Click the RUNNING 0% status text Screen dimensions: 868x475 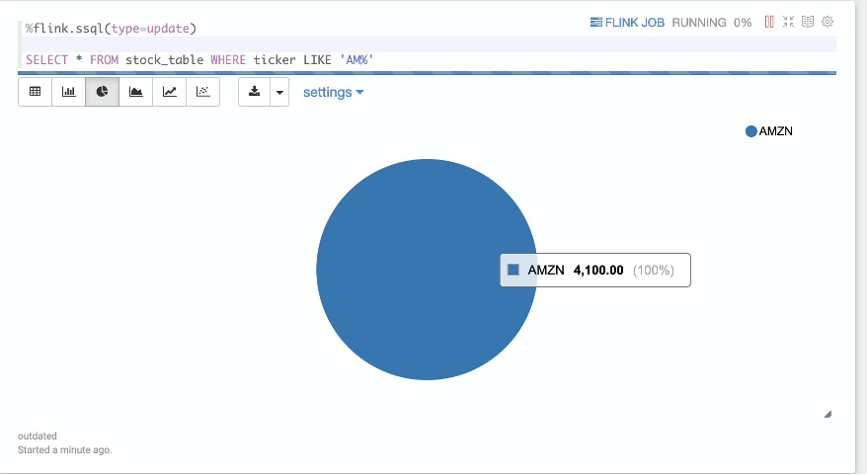pyautogui.click(x=712, y=23)
